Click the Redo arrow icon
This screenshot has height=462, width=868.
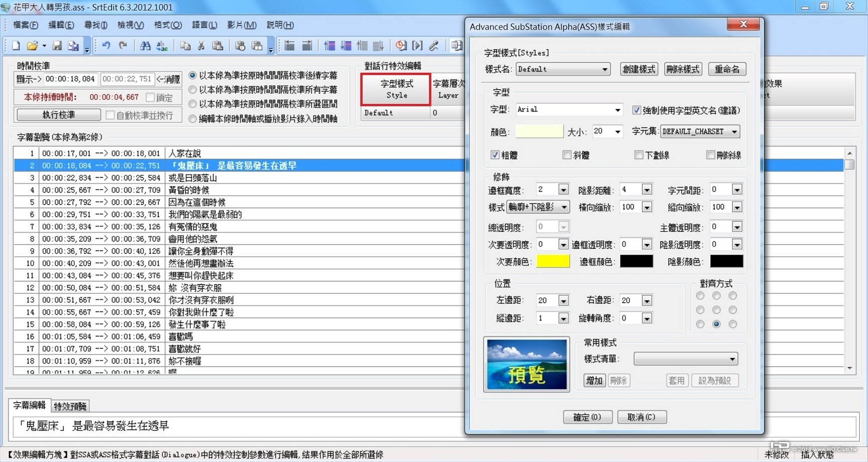[x=123, y=46]
